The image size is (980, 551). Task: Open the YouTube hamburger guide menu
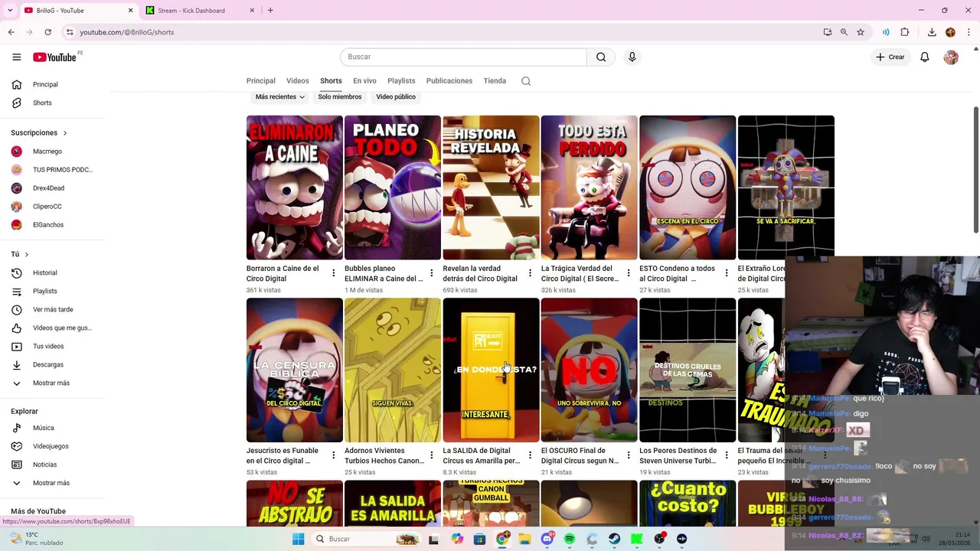(17, 57)
